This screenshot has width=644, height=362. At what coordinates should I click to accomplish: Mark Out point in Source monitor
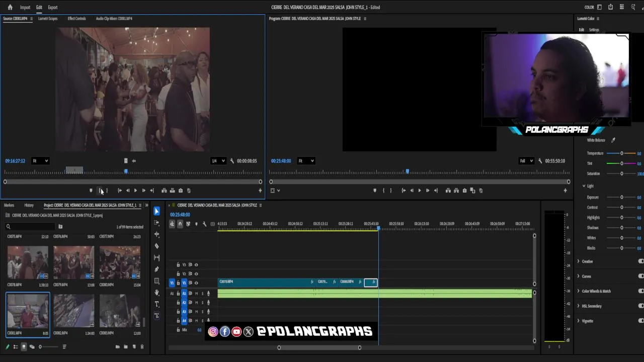pos(107,191)
